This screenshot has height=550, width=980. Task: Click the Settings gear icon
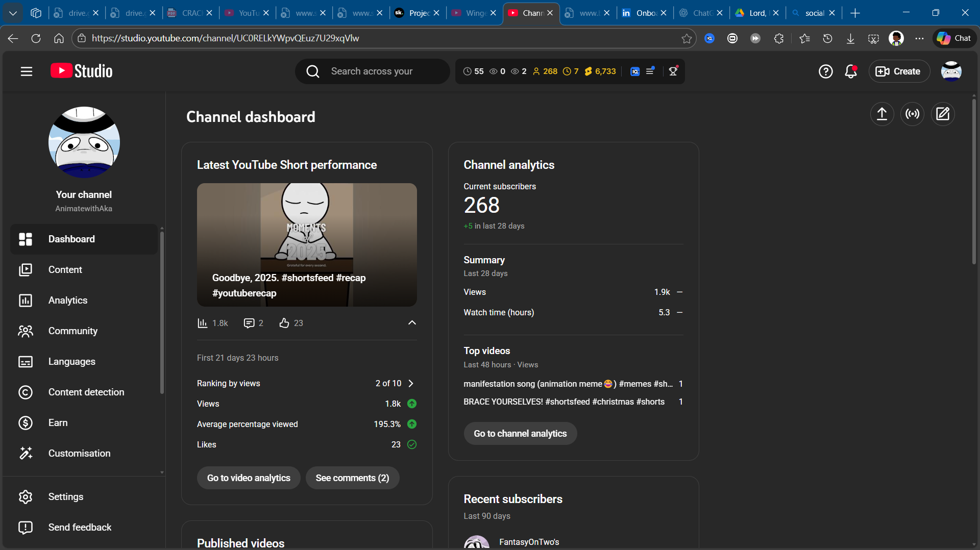point(26,497)
